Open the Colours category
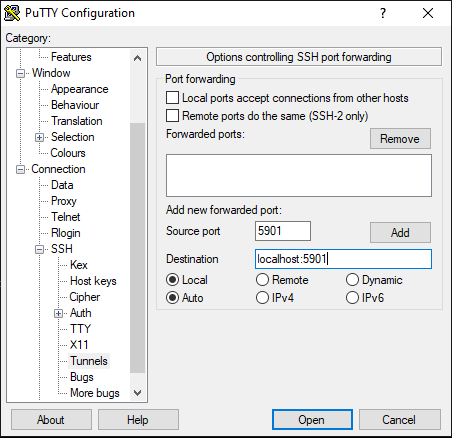452x438 pixels. (68, 153)
